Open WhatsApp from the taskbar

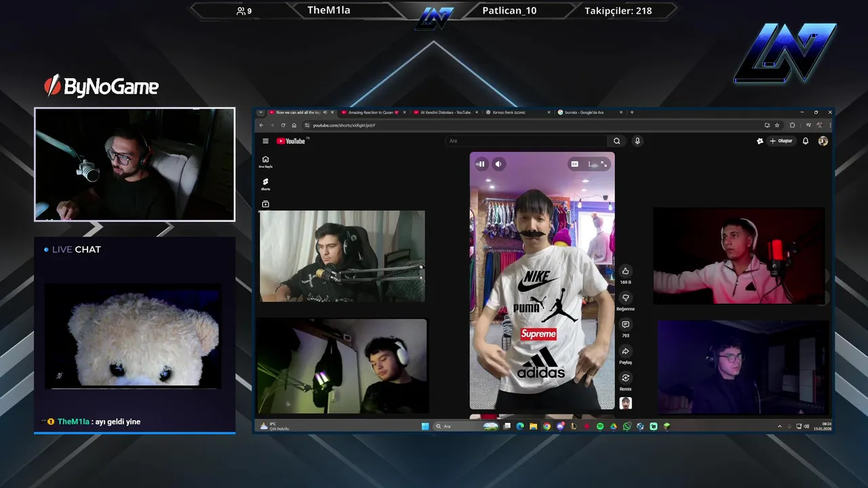point(627,426)
